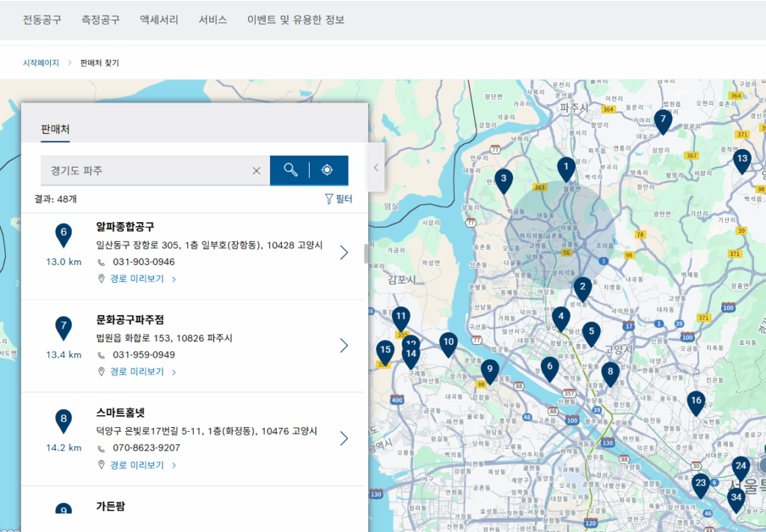Expand 알파종합공구 details via right chevron

344,253
